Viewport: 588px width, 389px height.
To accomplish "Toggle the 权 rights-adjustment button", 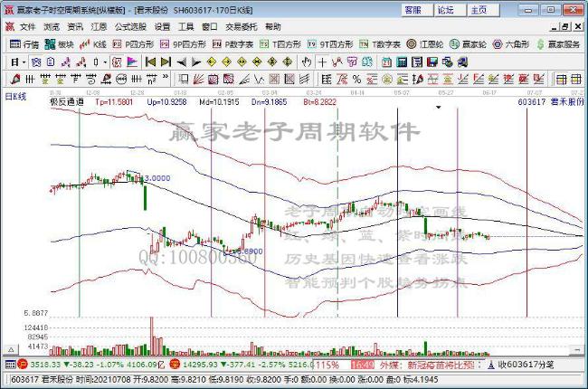I will (x=117, y=62).
